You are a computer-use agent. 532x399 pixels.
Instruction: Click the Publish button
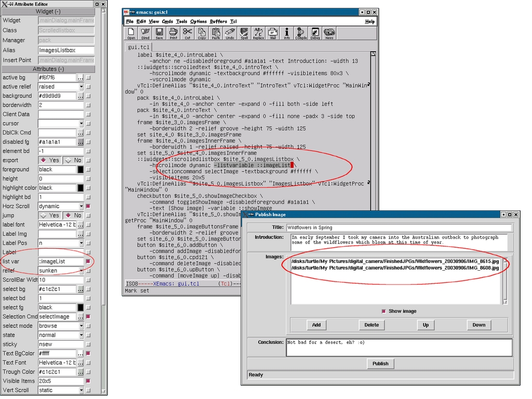click(x=380, y=364)
